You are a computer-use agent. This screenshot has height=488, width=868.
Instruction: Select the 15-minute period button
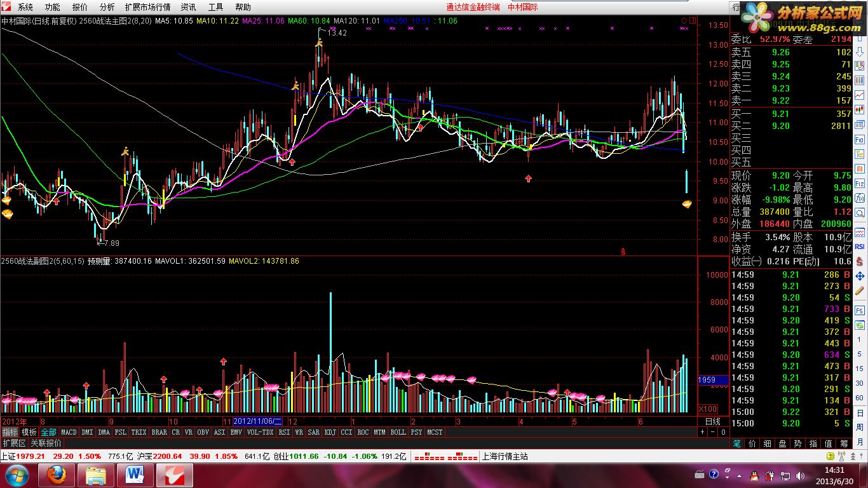click(859, 369)
